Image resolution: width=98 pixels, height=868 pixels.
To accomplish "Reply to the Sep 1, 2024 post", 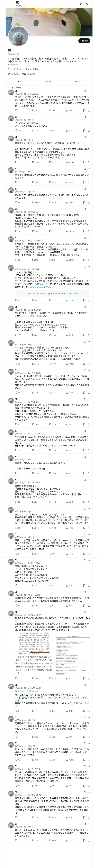I will click(x=16, y=231).
